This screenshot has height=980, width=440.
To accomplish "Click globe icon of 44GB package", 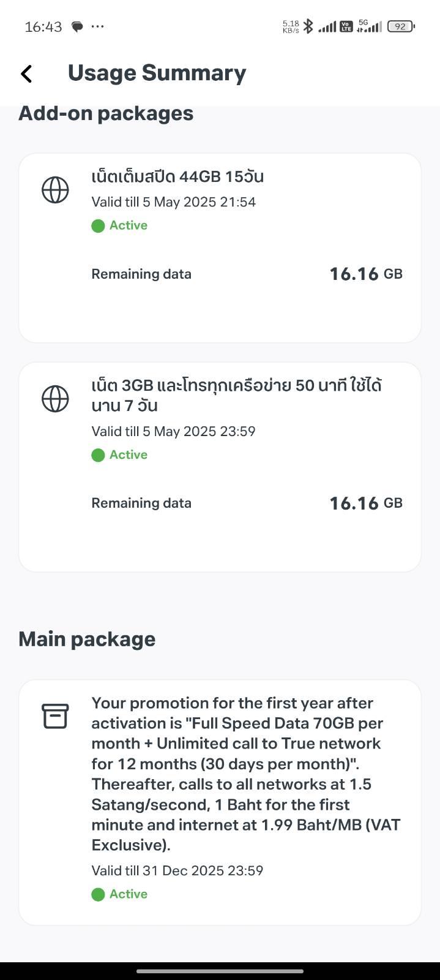I will pos(55,189).
